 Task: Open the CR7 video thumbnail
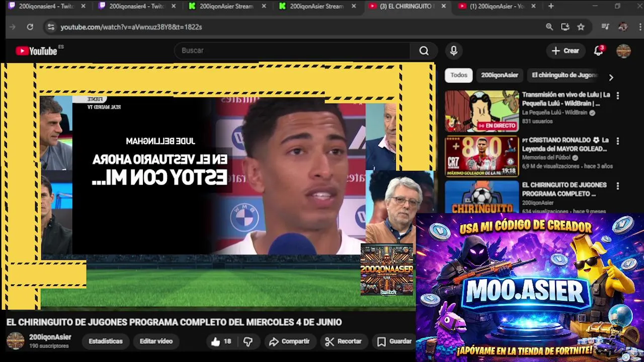(481, 156)
